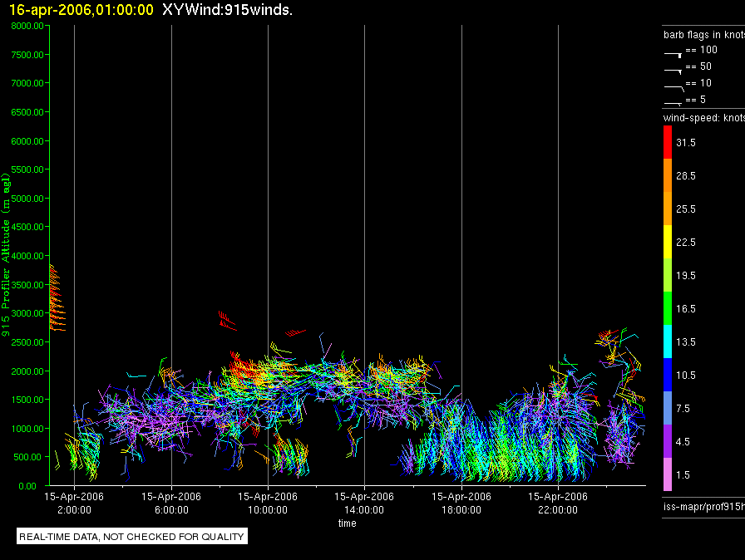Click the 6000.00 altitude tick label
The width and height of the screenshot is (745, 560).
pyautogui.click(x=27, y=141)
